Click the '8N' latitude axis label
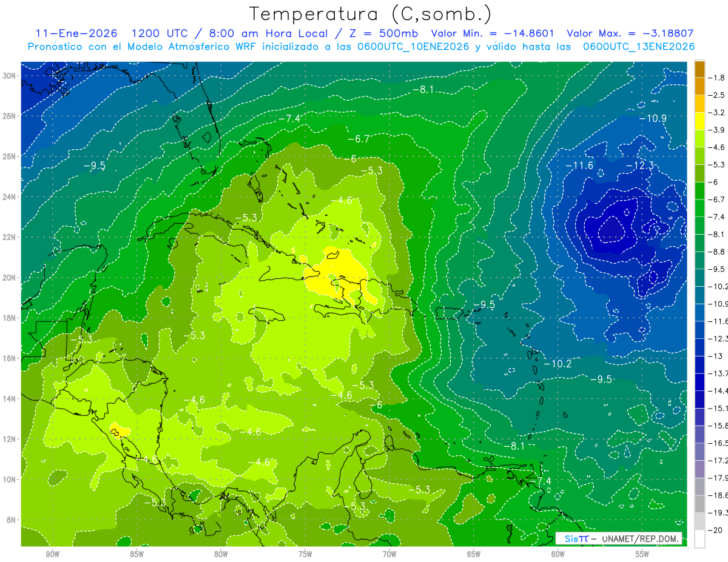The width and height of the screenshot is (728, 562). pos(12,520)
